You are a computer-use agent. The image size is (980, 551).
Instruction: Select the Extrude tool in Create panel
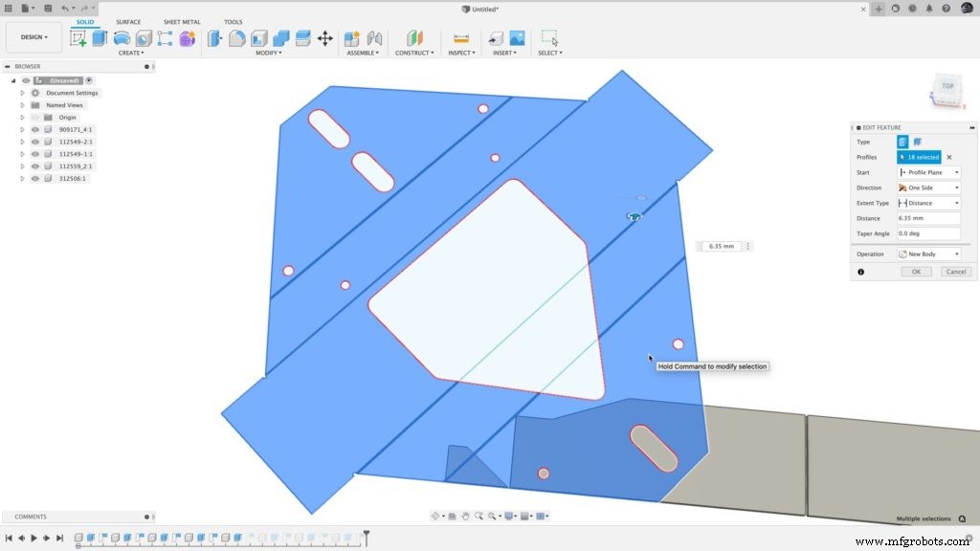(99, 36)
